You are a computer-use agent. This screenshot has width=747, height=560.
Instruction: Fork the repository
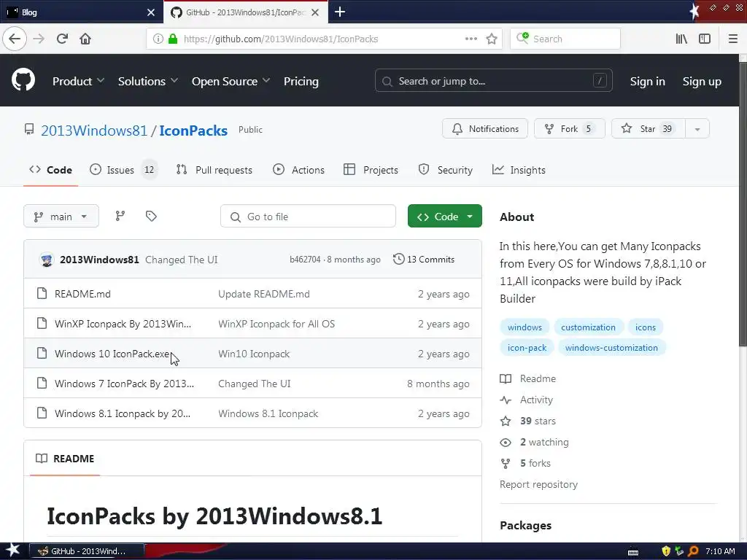[569, 129]
